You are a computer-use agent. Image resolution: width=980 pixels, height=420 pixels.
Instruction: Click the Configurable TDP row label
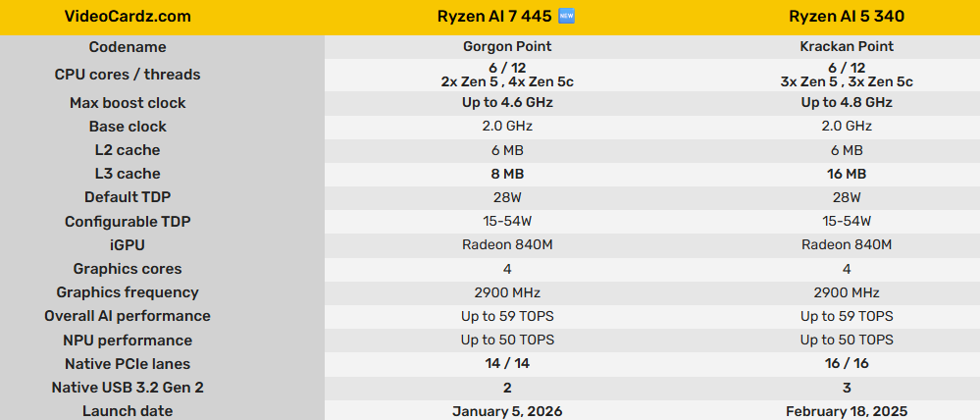tap(128, 222)
